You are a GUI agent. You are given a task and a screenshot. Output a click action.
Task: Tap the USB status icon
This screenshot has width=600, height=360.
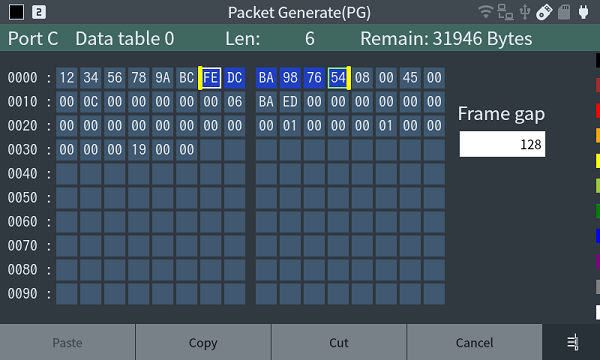[525, 12]
